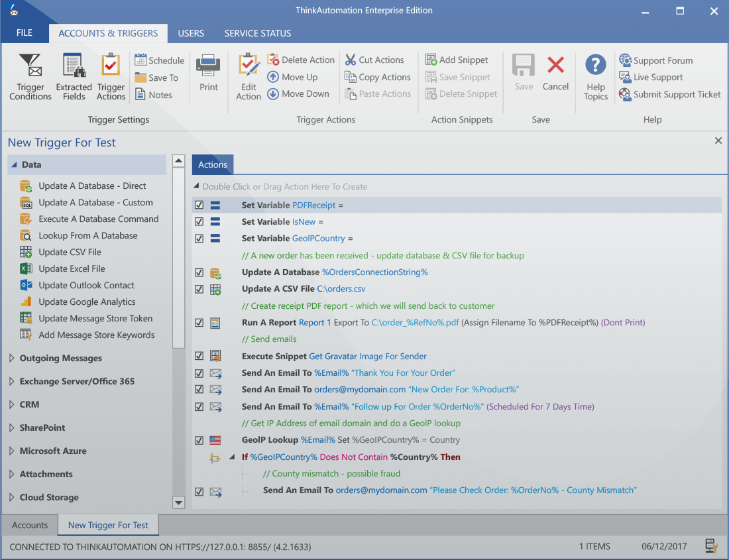729x560 pixels.
Task: Click the Print toolbar icon
Action: coord(208,73)
